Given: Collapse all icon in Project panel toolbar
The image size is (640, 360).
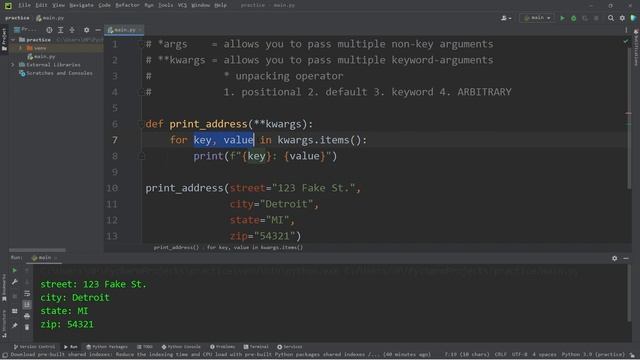Looking at the screenshot, I should 72,30.
